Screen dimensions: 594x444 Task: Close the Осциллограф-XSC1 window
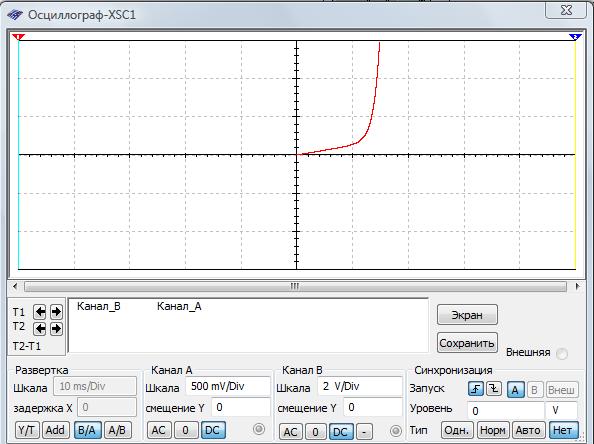(566, 10)
